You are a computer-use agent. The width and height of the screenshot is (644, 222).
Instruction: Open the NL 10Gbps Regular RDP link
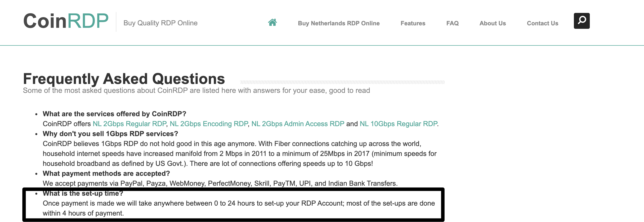pyautogui.click(x=399, y=124)
